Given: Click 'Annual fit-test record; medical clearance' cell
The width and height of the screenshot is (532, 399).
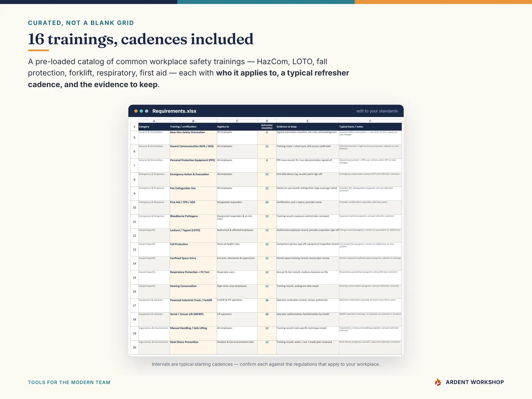Looking at the screenshot, I should click(x=308, y=277).
